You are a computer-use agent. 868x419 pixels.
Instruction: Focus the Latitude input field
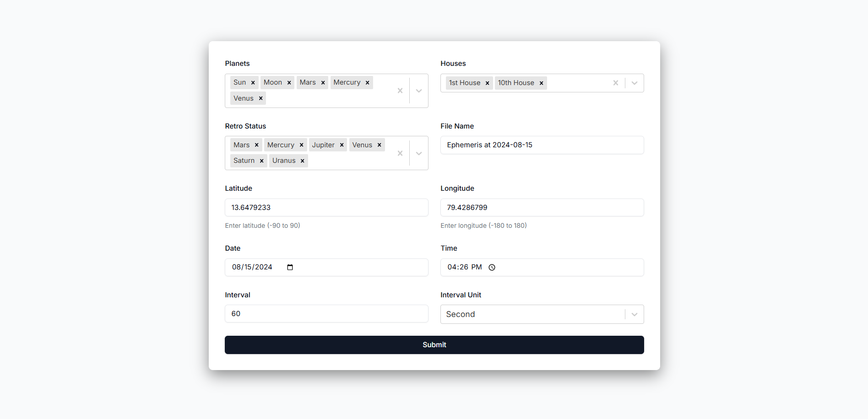tap(326, 208)
